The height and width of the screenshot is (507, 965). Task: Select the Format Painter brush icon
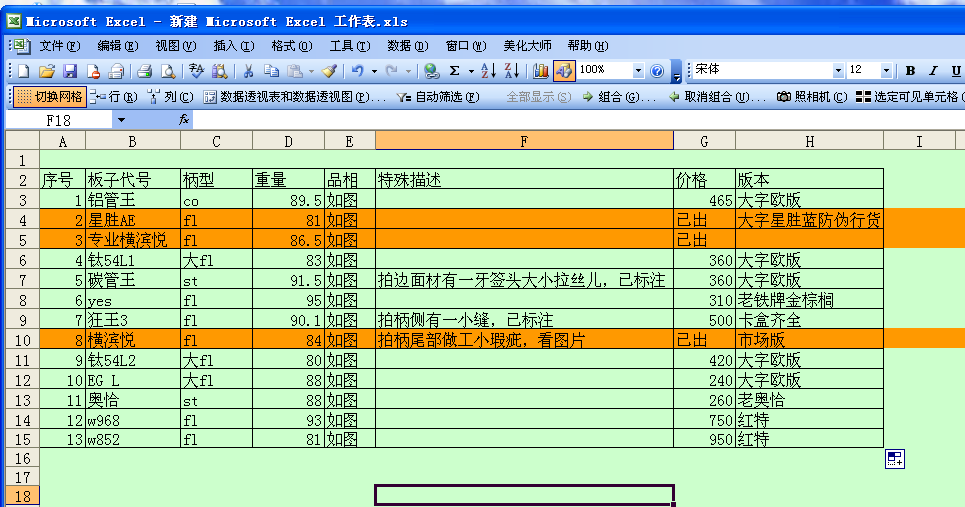(x=329, y=71)
